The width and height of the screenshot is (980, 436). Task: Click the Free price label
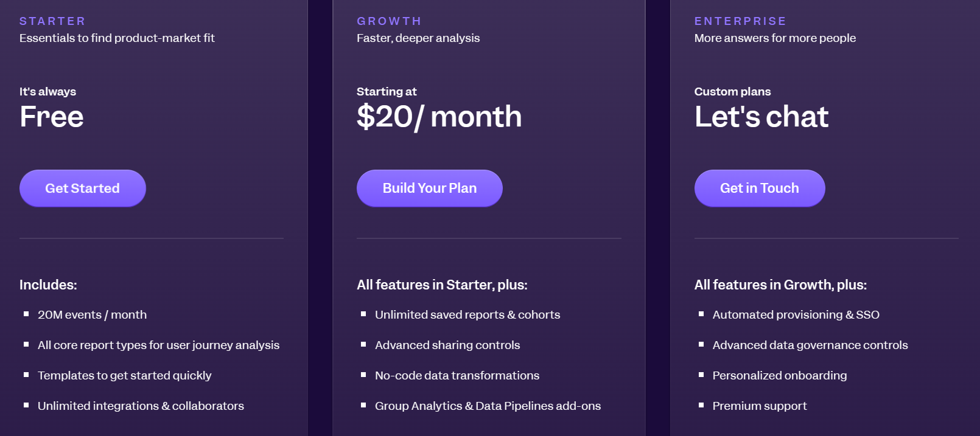click(51, 117)
